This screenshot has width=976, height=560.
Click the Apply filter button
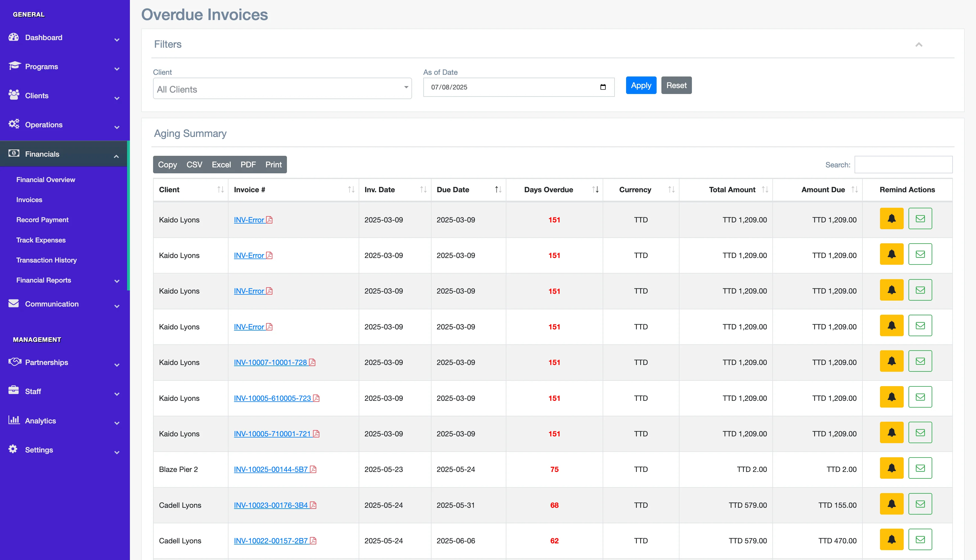click(640, 86)
